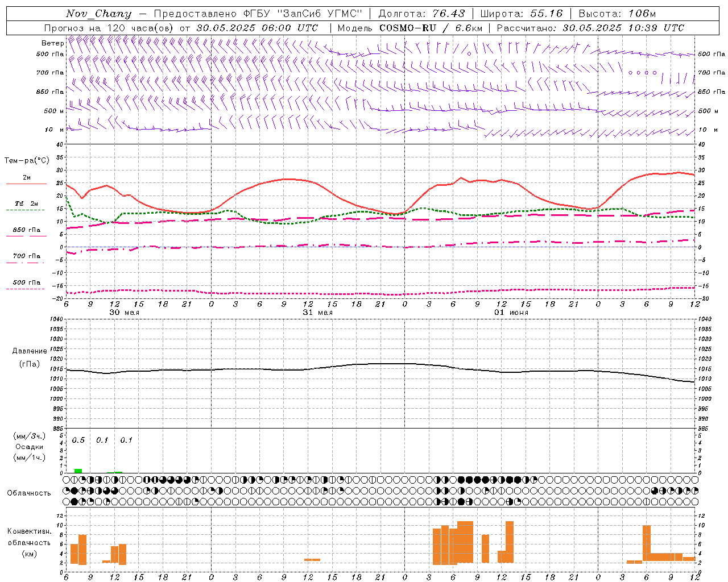
Task: Click the '500 м' label left of wind panel
Action: click(x=54, y=111)
